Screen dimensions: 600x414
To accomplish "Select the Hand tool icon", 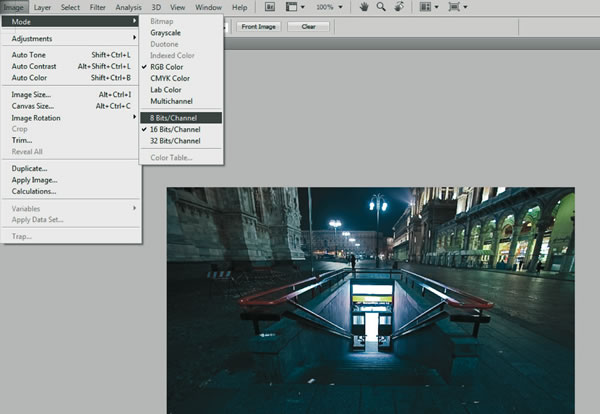I will (x=364, y=7).
